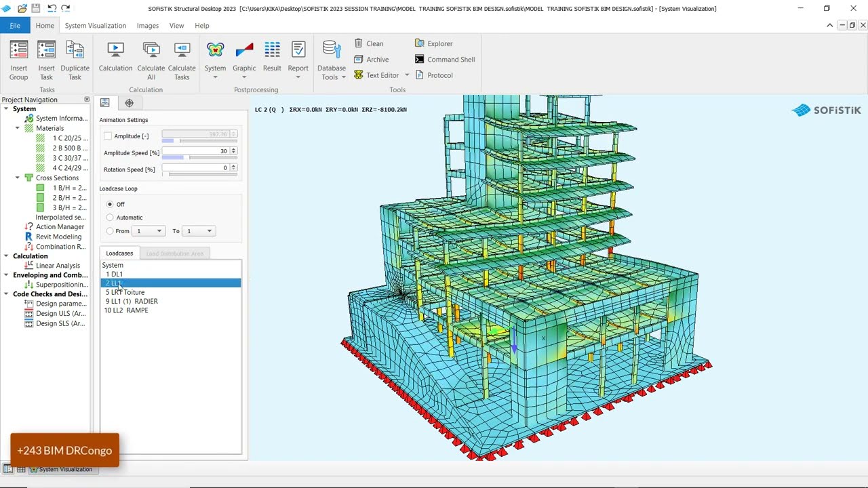Image resolution: width=868 pixels, height=488 pixels.
Task: Step the Amplitude Speed spinner arrows
Action: tap(234, 150)
